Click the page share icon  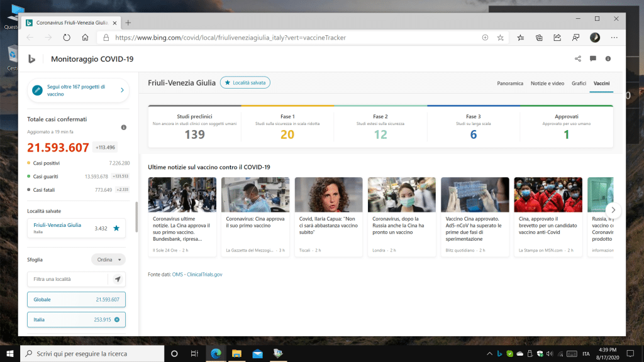pos(578,59)
